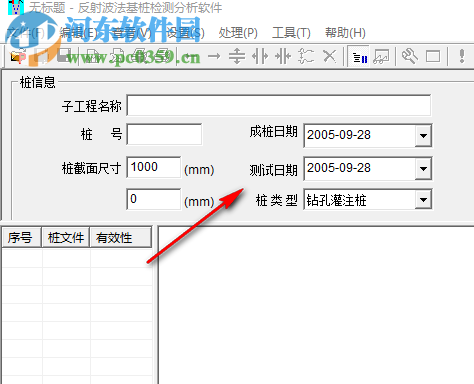
Task: Click the application icon in title bar
Action: (16, 7)
